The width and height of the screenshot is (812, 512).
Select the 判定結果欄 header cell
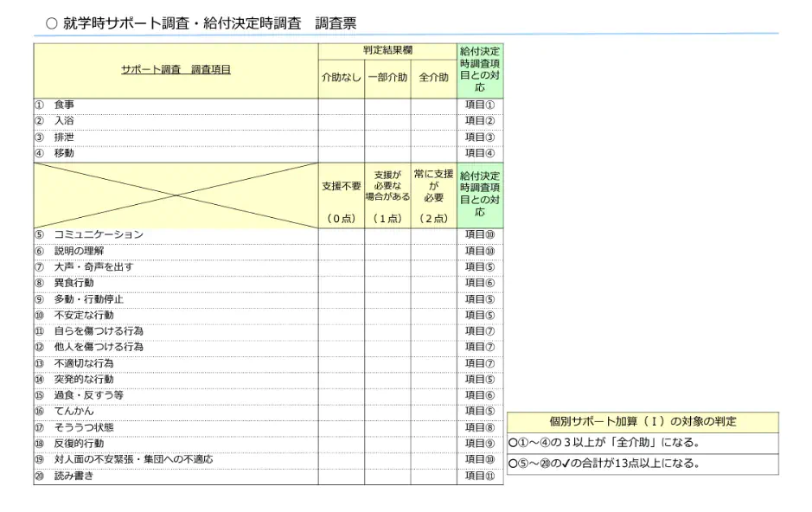coord(387,51)
